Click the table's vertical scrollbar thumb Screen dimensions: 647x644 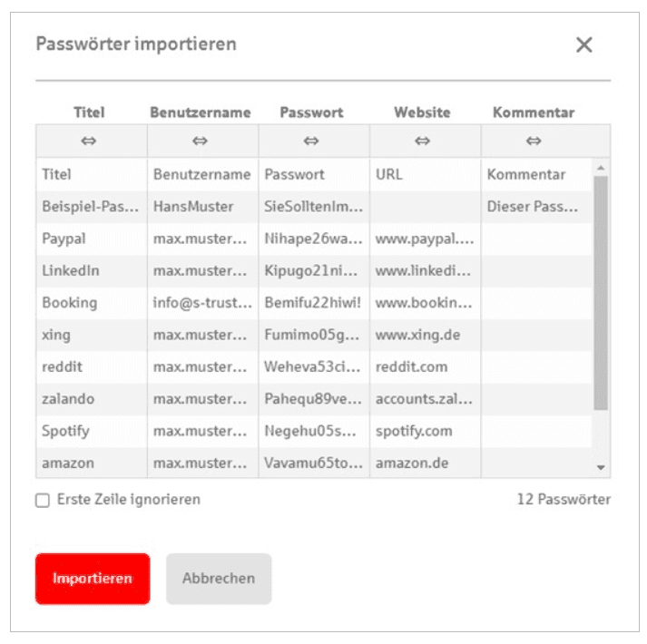pyautogui.click(x=600, y=290)
